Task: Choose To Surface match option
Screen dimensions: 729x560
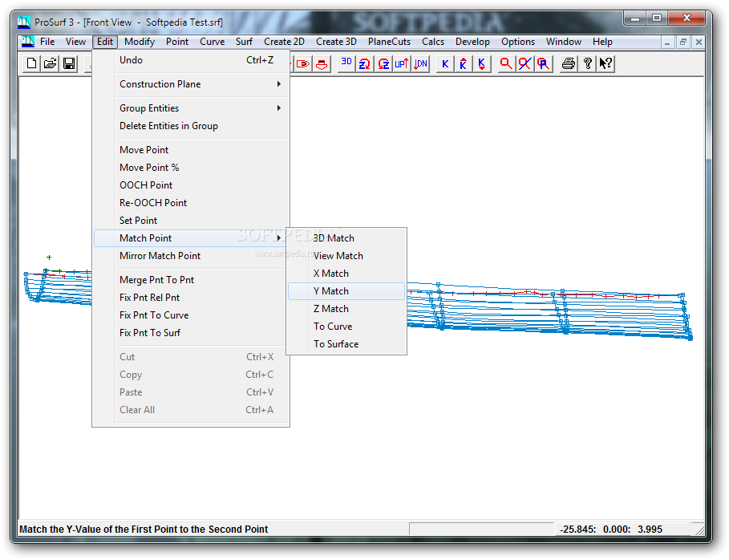Action: 346,344
